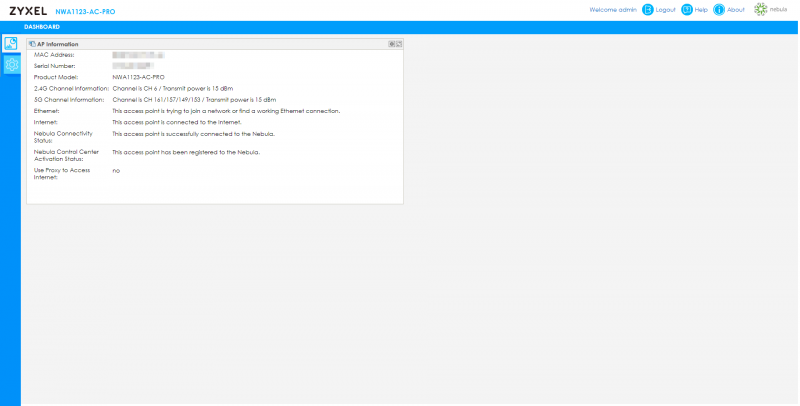800x406 pixels.
Task: Click 'successfully connected to the Nebula' text
Action: (x=220, y=134)
